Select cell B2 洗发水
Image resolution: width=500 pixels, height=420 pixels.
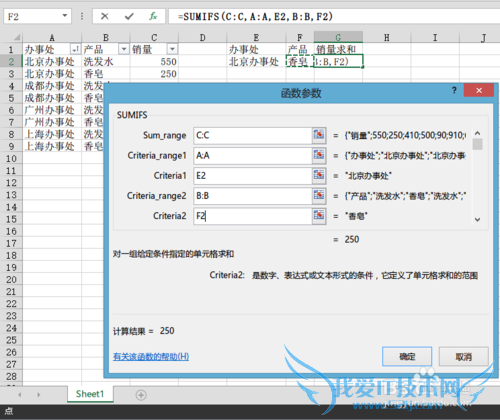point(106,62)
